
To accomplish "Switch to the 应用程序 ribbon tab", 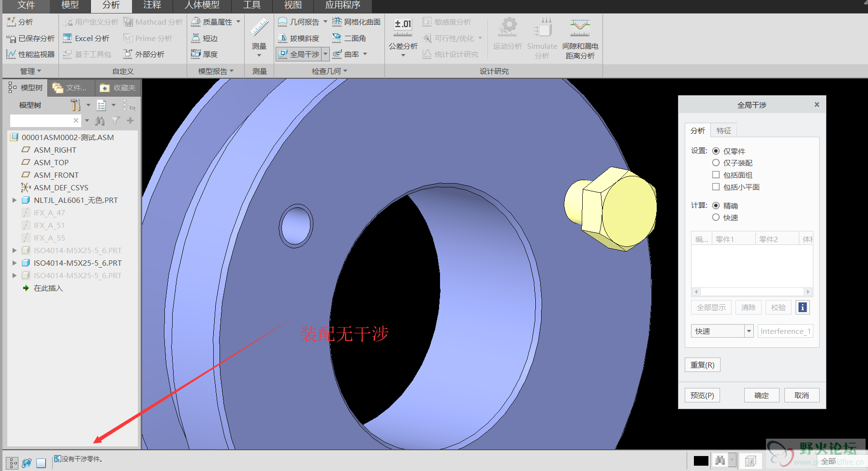I will coord(343,5).
